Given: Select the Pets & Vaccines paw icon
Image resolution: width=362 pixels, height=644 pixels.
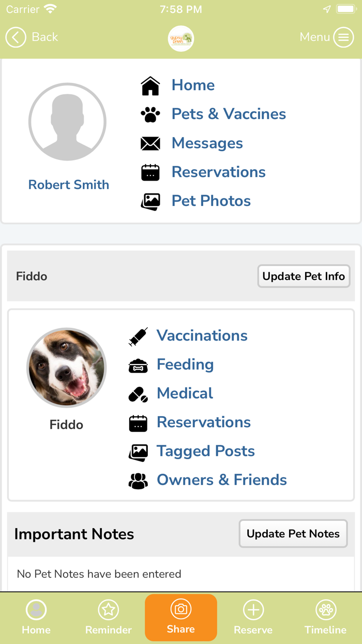Looking at the screenshot, I should tap(150, 114).
